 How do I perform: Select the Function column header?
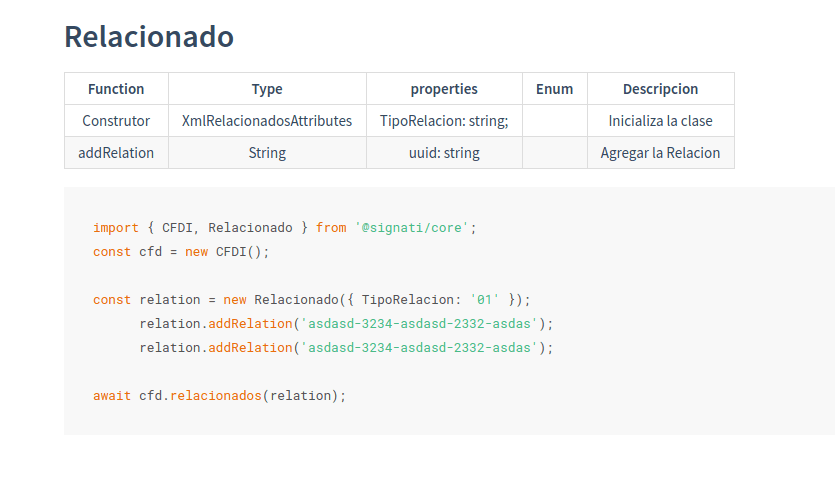(116, 89)
